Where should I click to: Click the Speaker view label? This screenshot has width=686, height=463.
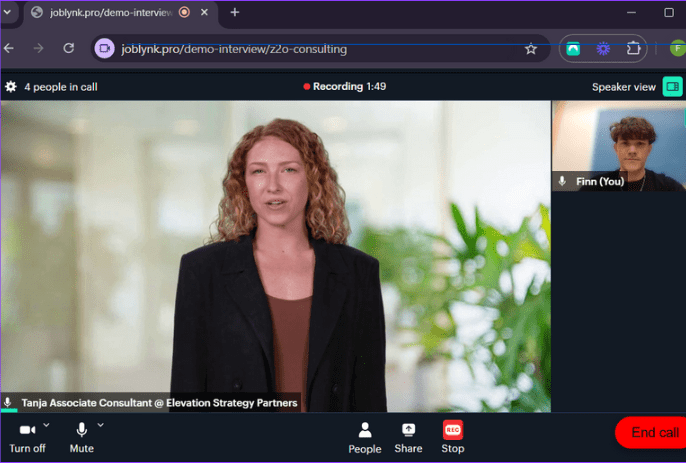coord(623,87)
